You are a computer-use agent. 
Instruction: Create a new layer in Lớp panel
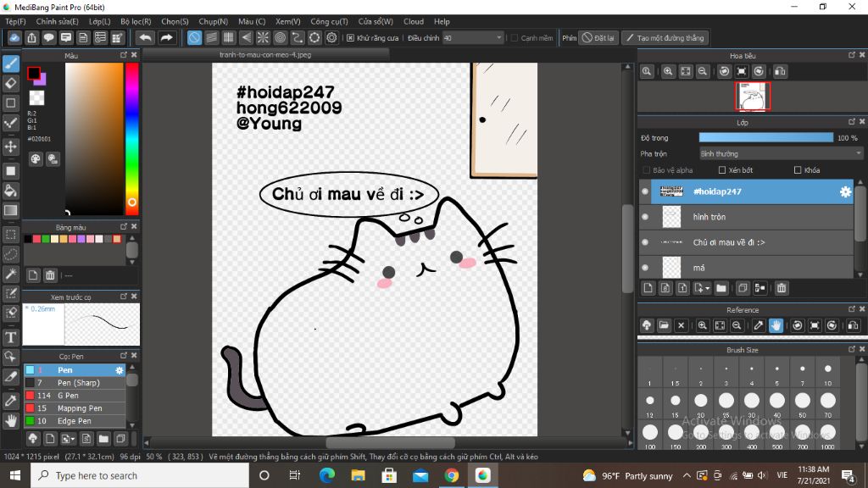pos(648,288)
